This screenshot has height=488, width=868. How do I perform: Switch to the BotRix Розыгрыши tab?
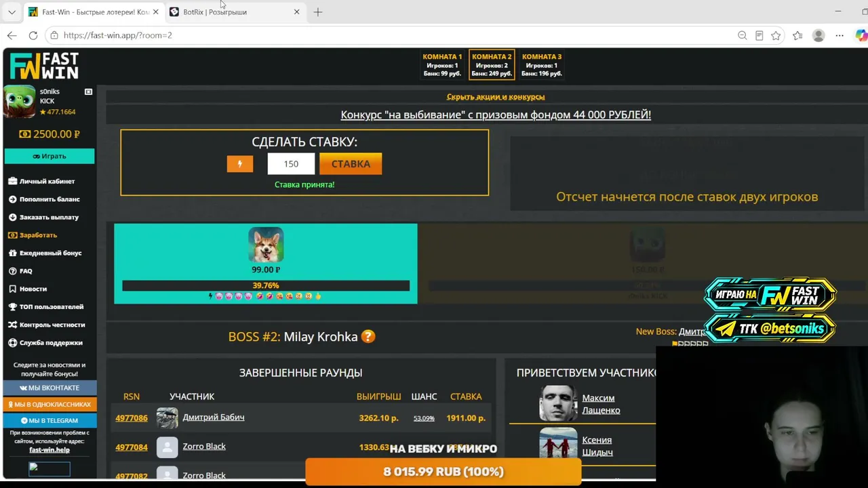[x=235, y=12]
